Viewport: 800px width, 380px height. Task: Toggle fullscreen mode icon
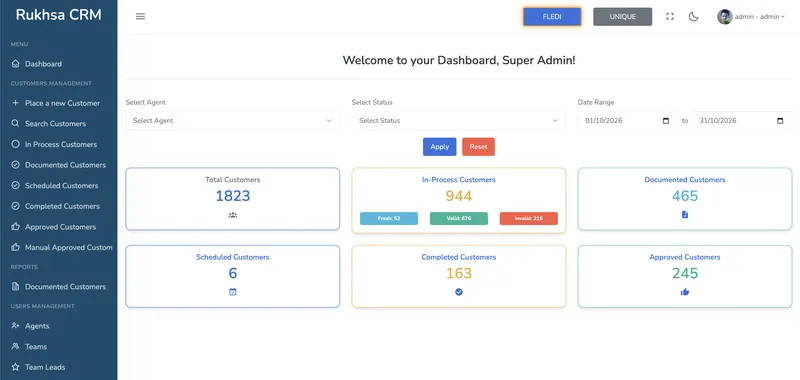tap(670, 16)
